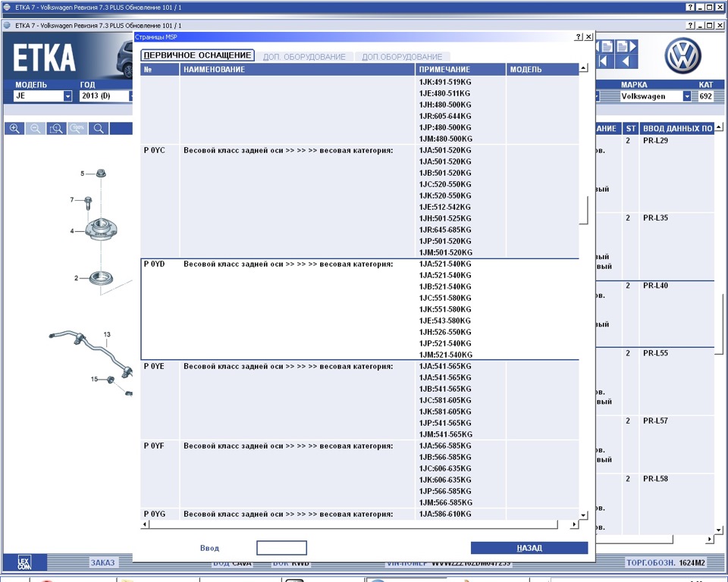Click dialog vertical scrollbar up arrow
The width and height of the screenshot is (728, 582).
coord(584,68)
